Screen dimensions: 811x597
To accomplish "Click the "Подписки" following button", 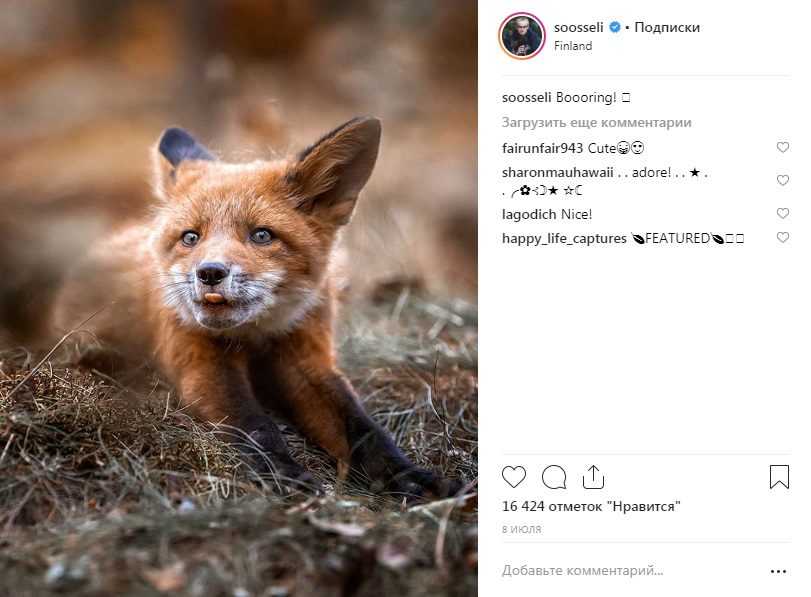I will [667, 28].
